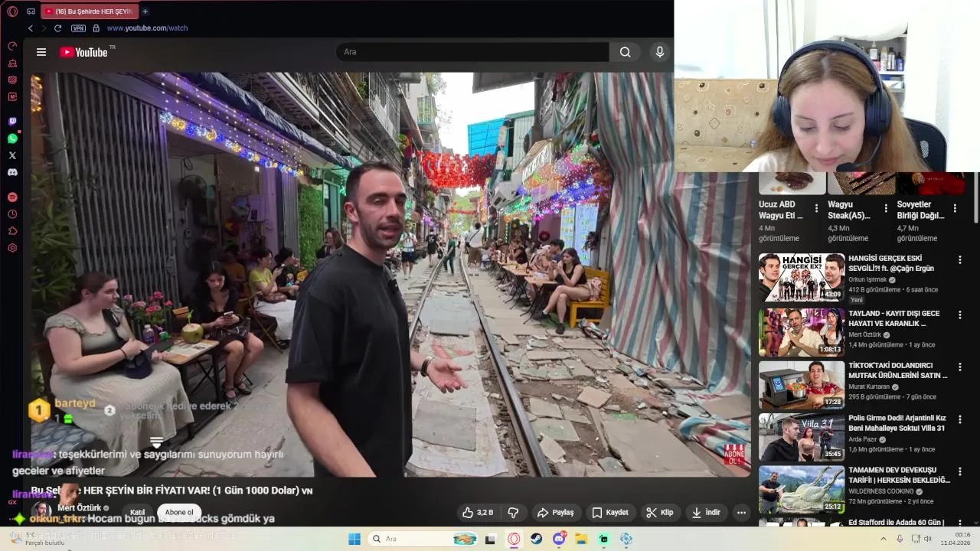Open GX Cleaner in Opera sidebar
980x551 pixels.
click(x=12, y=63)
